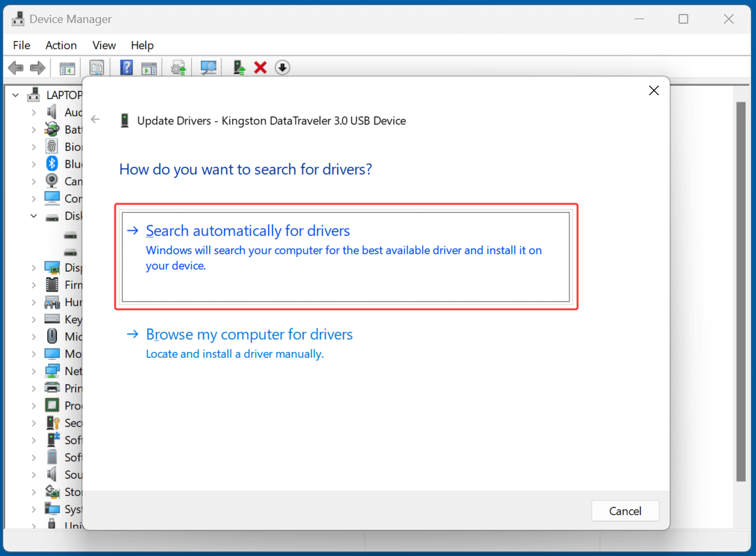
Task: Open Help using the blue question mark icon
Action: [x=126, y=67]
